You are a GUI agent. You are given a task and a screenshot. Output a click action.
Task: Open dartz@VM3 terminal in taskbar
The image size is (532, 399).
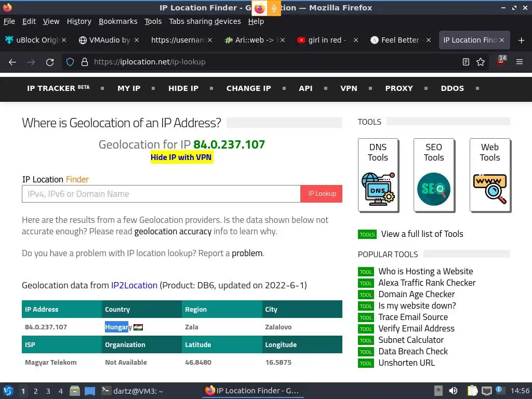(x=132, y=391)
